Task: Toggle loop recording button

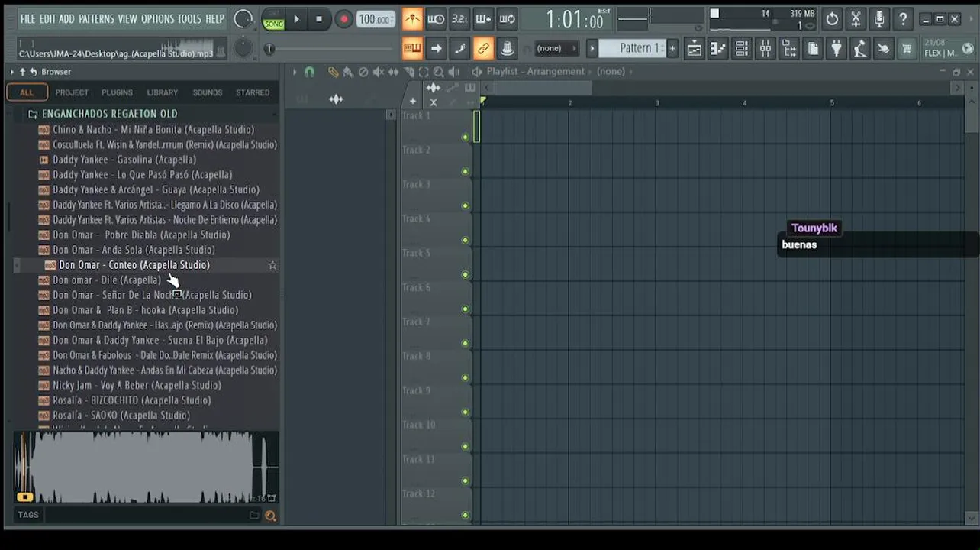Action: coord(508,19)
